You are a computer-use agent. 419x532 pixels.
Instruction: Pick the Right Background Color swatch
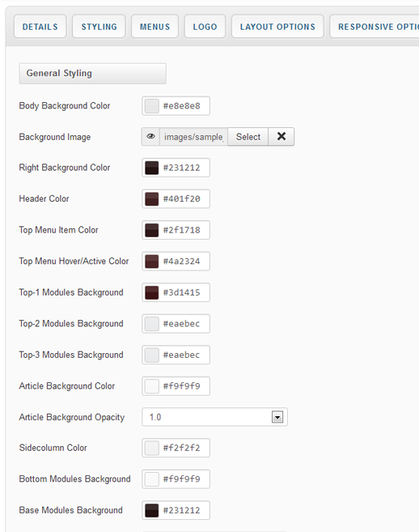pos(152,168)
